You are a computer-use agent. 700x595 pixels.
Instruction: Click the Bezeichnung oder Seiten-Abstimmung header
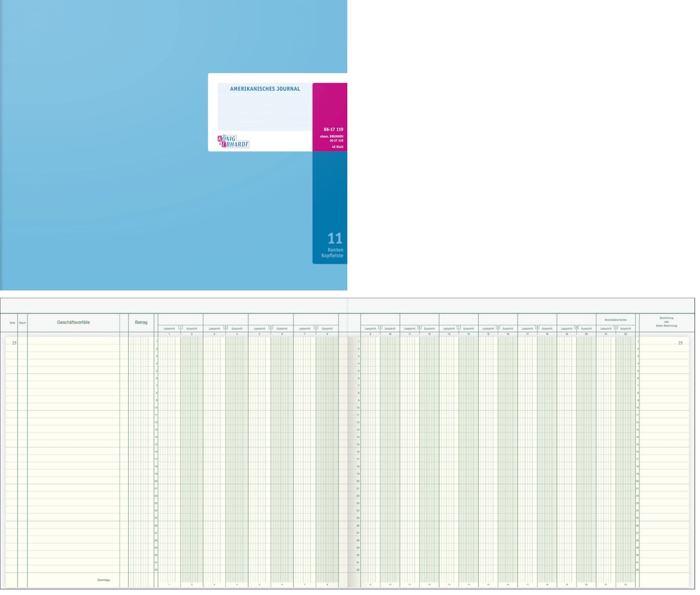[666, 322]
